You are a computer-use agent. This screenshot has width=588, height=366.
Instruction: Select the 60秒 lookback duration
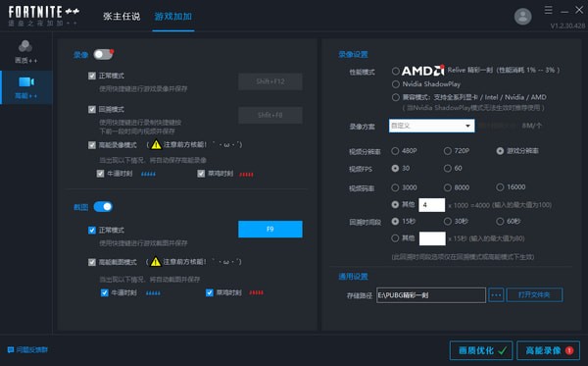pyautogui.click(x=500, y=221)
